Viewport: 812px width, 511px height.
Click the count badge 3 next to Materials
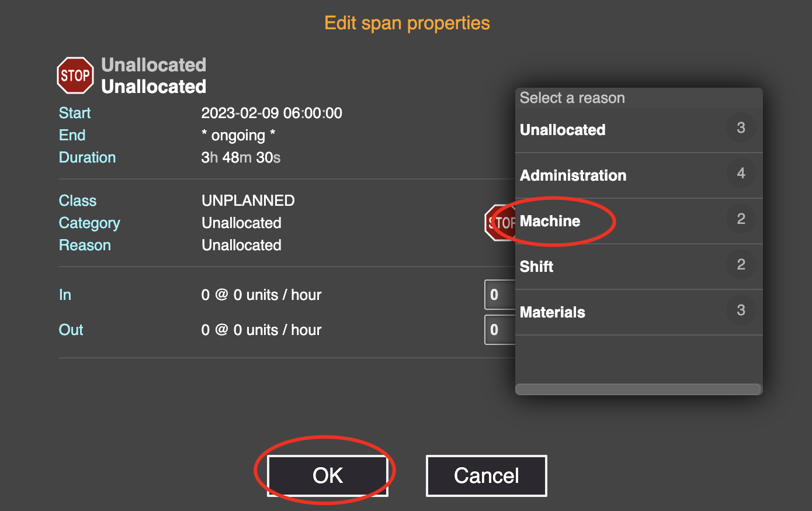click(741, 310)
